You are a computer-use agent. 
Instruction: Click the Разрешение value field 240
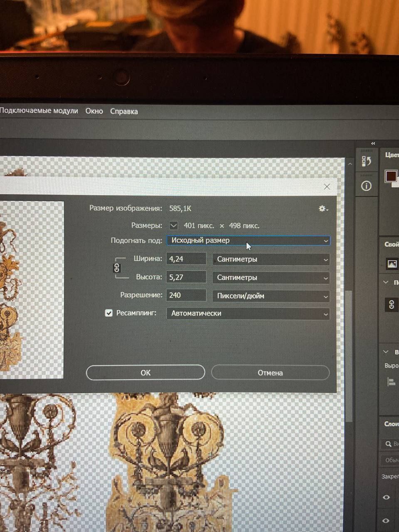[186, 295]
